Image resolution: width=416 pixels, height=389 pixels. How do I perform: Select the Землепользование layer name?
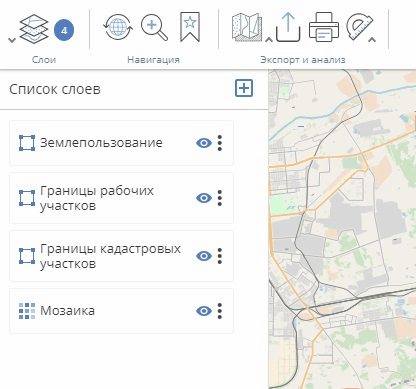[101, 143]
